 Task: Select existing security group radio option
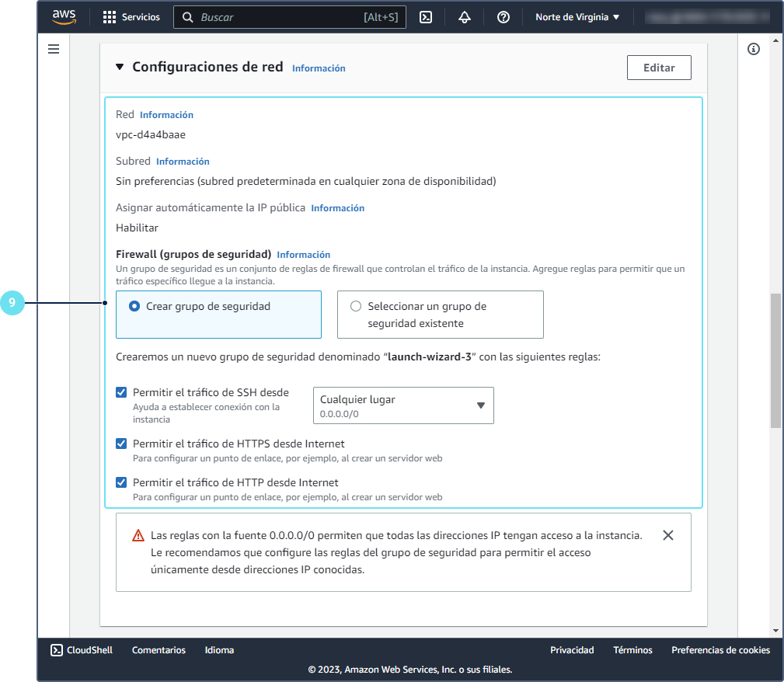[441, 315]
